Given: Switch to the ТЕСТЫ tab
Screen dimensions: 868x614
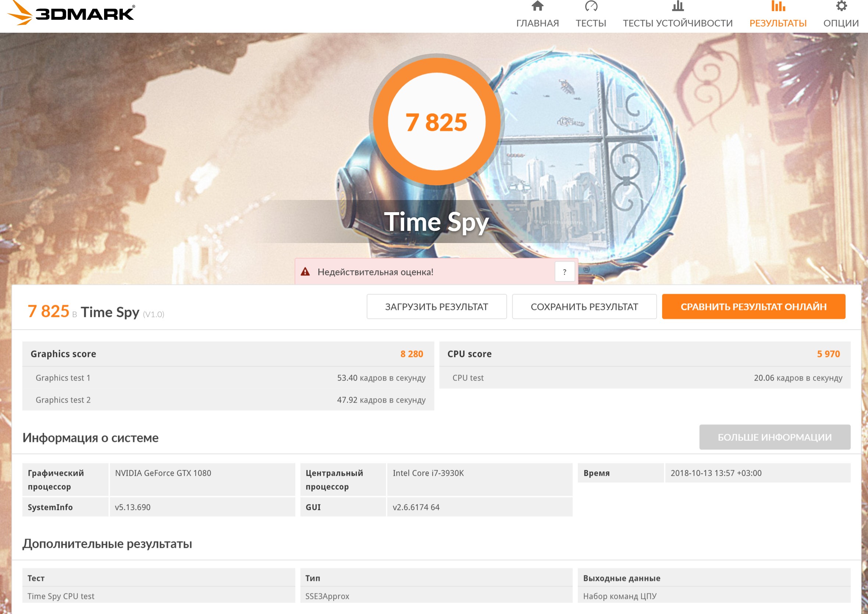Looking at the screenshot, I should click(591, 23).
